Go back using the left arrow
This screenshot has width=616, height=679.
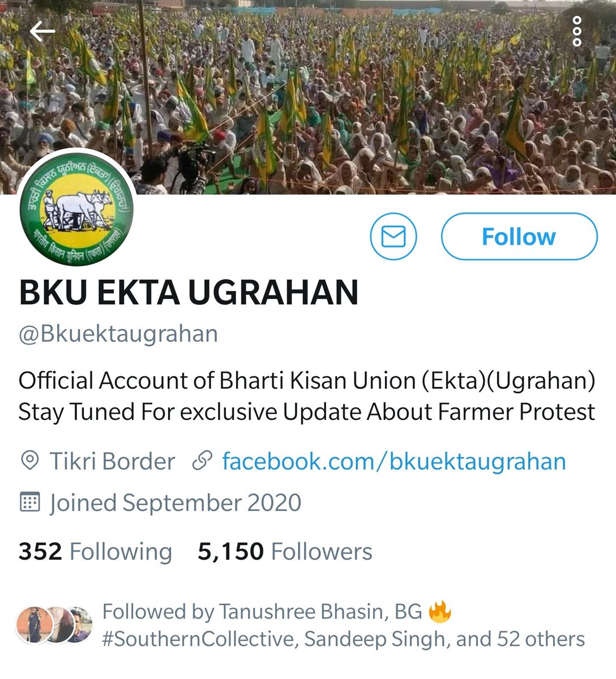coord(42,32)
